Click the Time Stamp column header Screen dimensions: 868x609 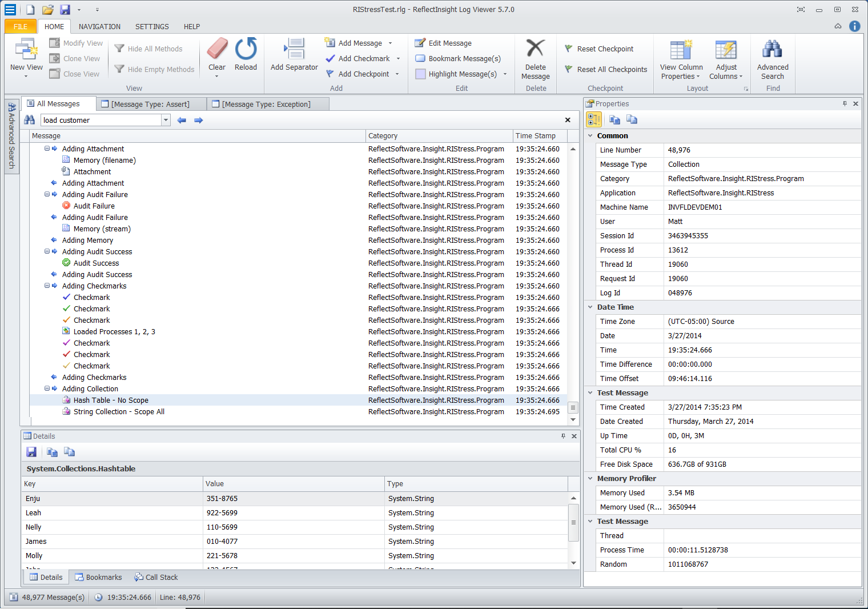[x=540, y=135]
